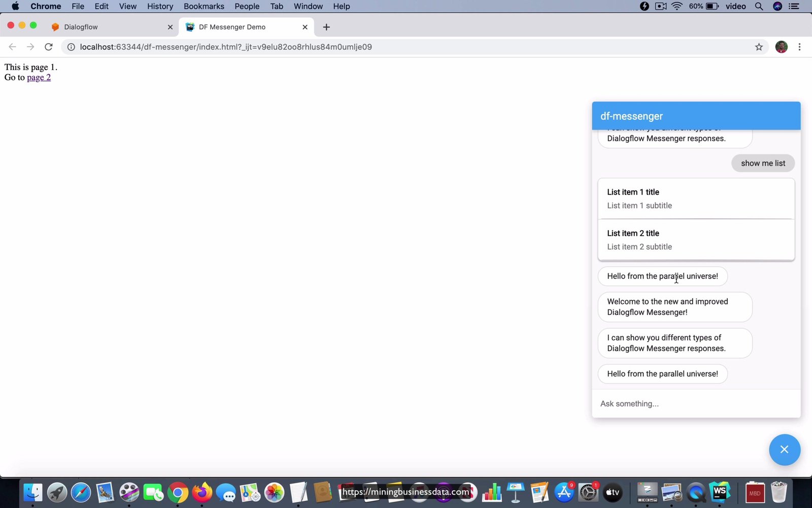Open Notification Center
This screenshot has width=812, height=508.
click(x=794, y=6)
